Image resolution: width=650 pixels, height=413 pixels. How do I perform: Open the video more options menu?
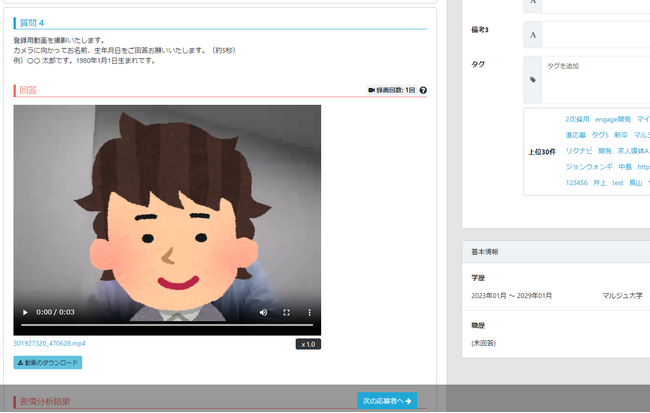click(x=309, y=313)
